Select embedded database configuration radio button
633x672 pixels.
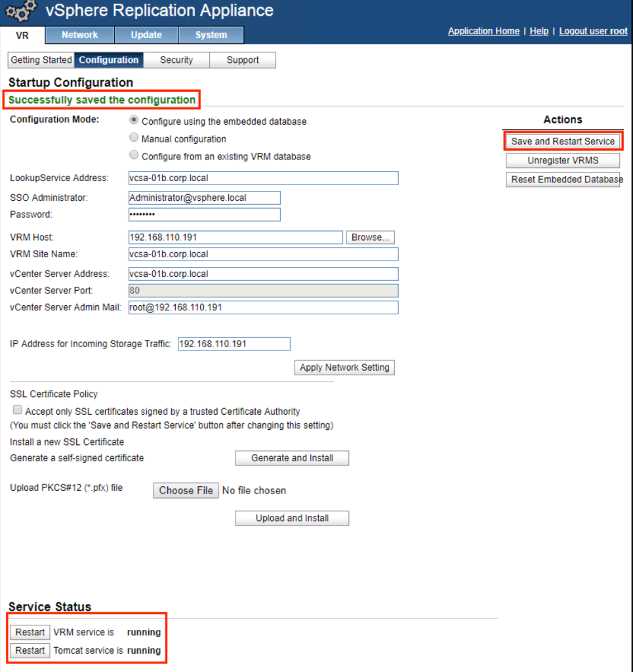coord(134,120)
